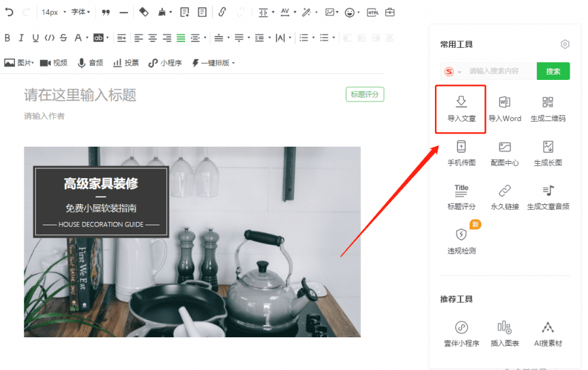Open HTML source view

(x=373, y=12)
